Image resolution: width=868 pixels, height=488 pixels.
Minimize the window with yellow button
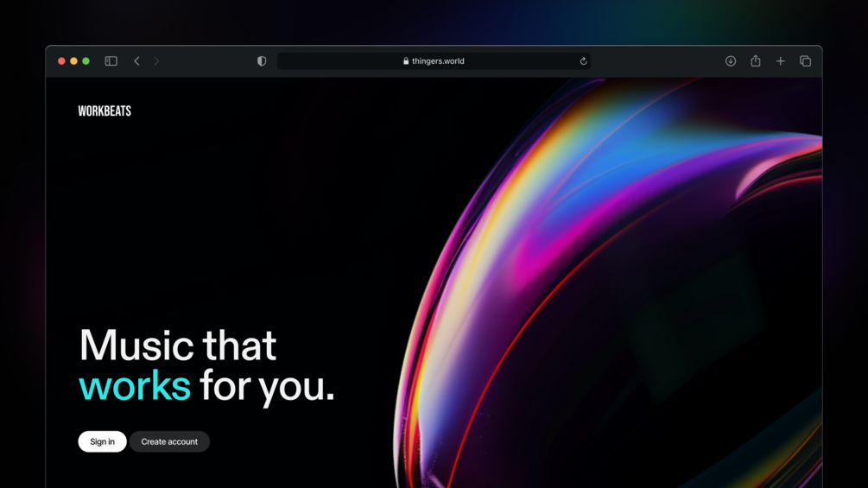point(73,60)
